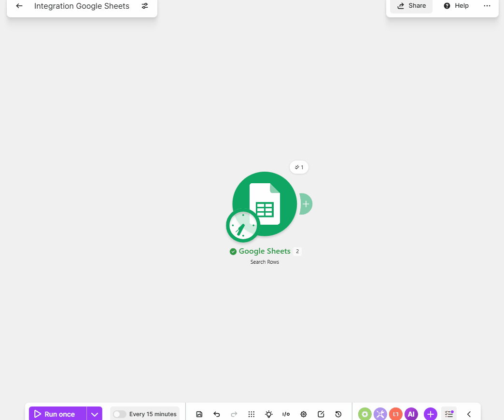Run the scenario with Run once
The width and height of the screenshot is (504, 420).
(x=58, y=414)
